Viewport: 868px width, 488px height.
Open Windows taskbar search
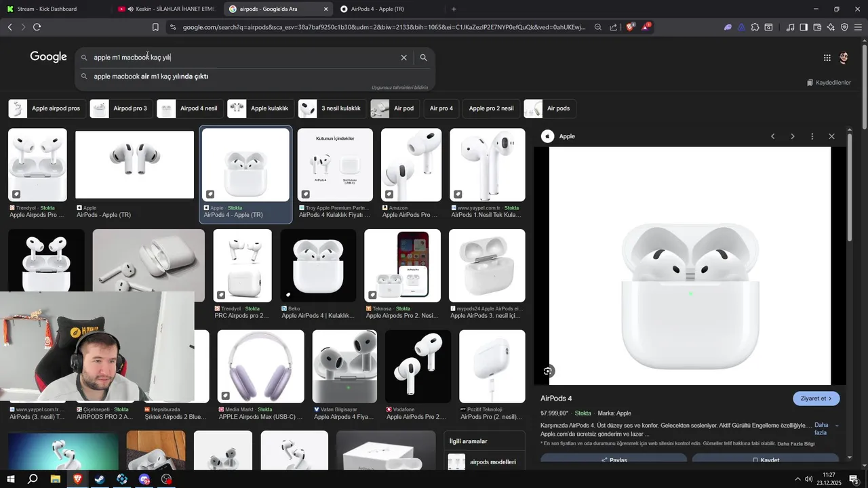pos(33,479)
